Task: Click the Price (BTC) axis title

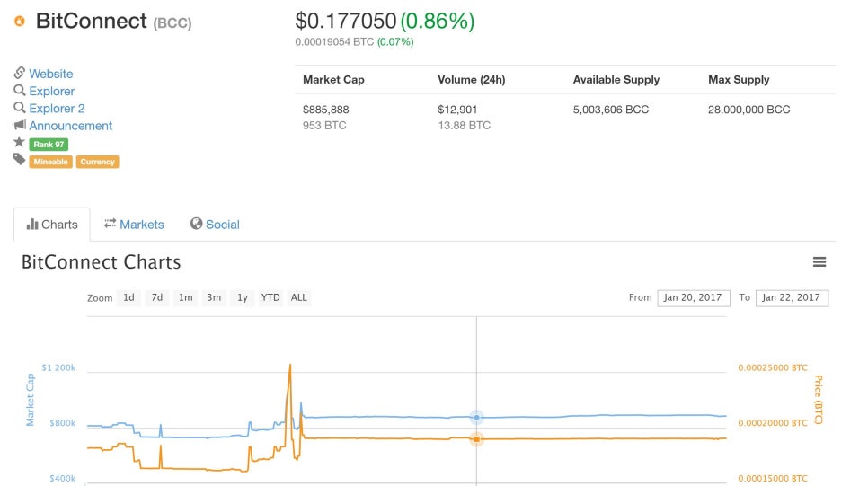Action: (819, 400)
